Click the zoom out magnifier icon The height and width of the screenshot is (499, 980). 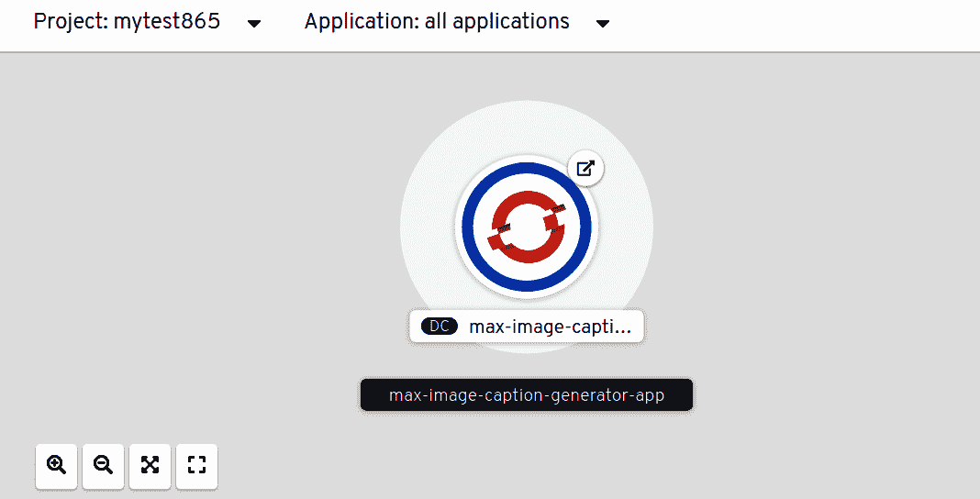(103, 465)
